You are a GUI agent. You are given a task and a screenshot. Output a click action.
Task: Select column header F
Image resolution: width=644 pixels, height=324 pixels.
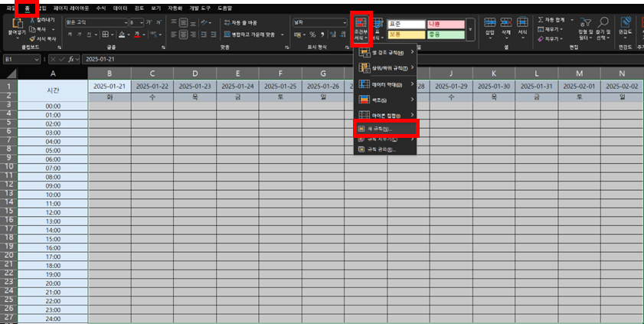pos(280,74)
